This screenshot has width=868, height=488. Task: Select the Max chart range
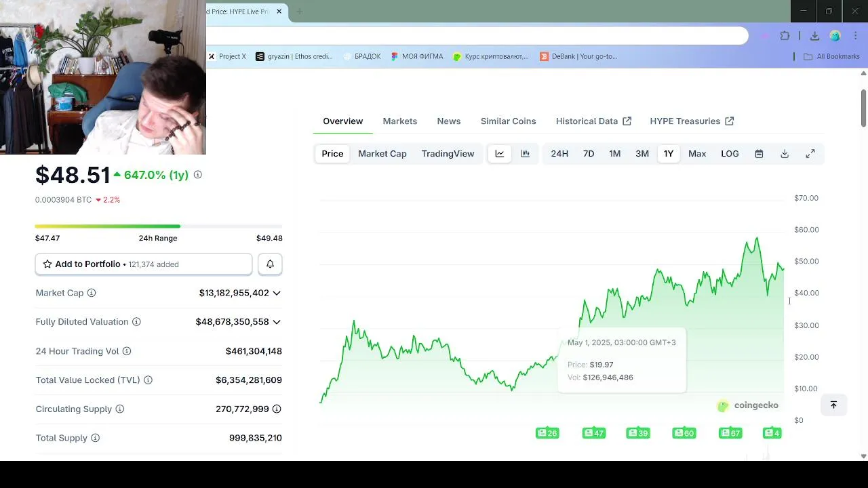point(697,154)
